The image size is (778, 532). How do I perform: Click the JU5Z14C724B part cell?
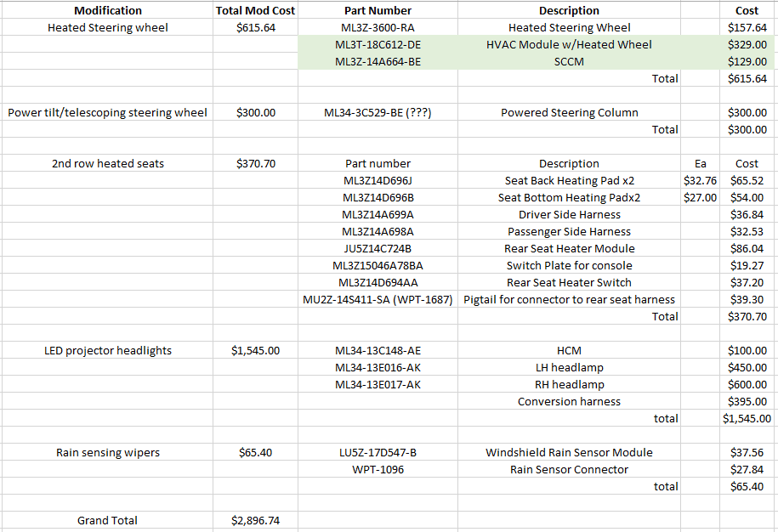tap(378, 248)
